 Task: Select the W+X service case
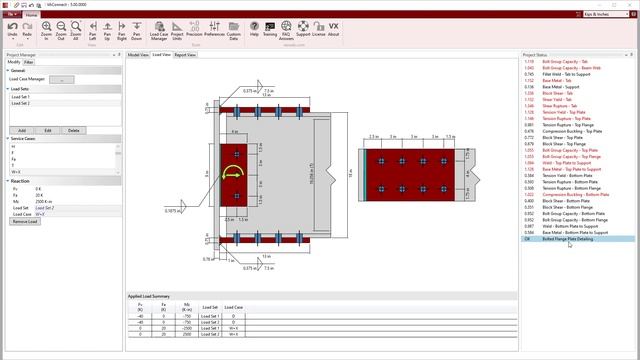pos(63,172)
